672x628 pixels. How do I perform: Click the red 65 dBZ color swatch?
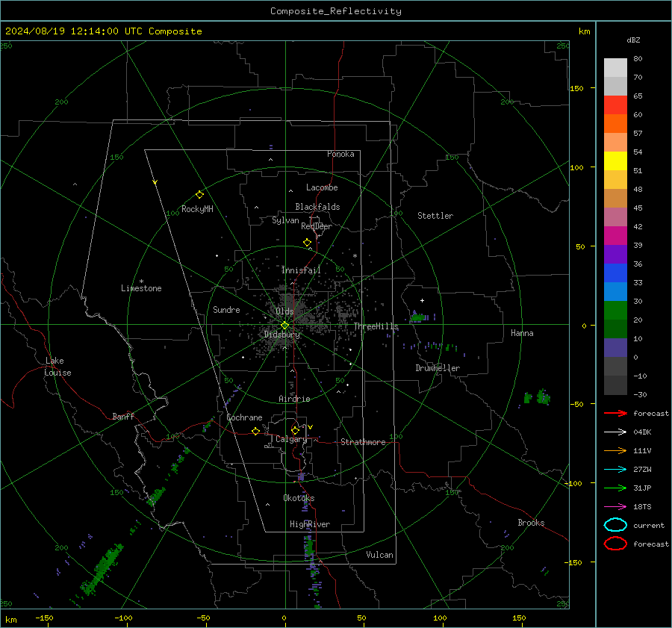615,105
